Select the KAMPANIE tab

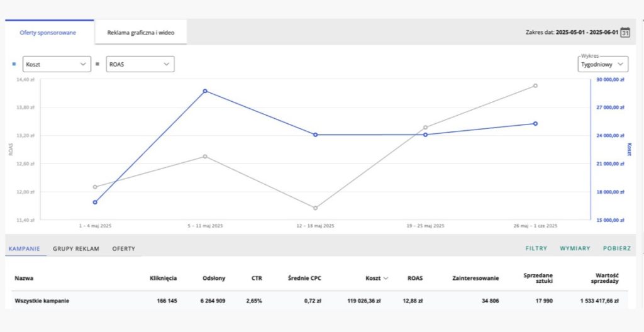click(x=25, y=248)
